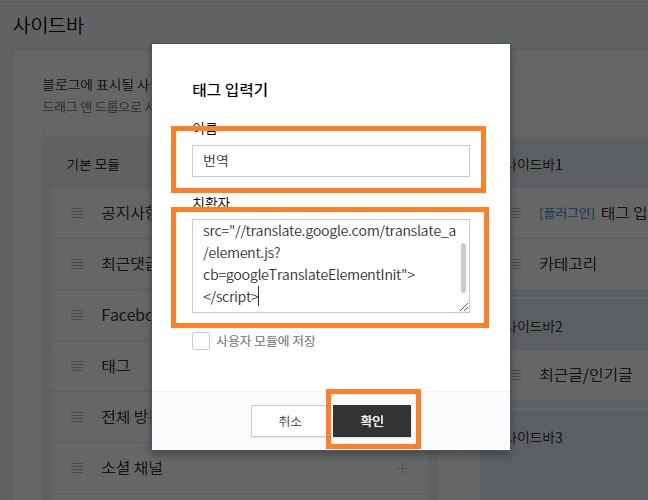Select the 카테고리 item in 사이드바1
Viewport: 648px width, 500px height.
pyautogui.click(x=568, y=264)
